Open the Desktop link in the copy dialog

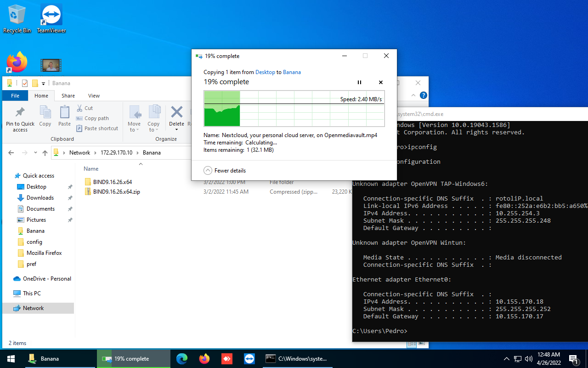click(x=265, y=72)
